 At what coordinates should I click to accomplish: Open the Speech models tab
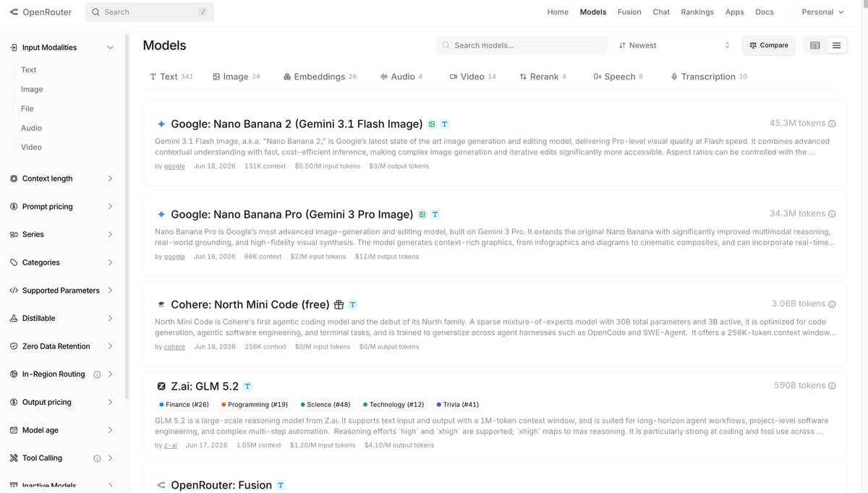click(x=618, y=77)
